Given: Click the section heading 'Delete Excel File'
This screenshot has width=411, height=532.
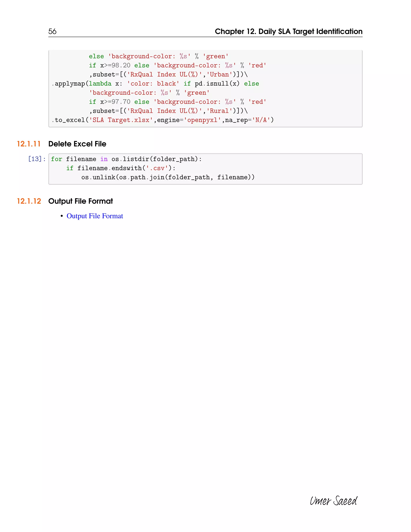Looking at the screenshot, I should pos(77,144).
